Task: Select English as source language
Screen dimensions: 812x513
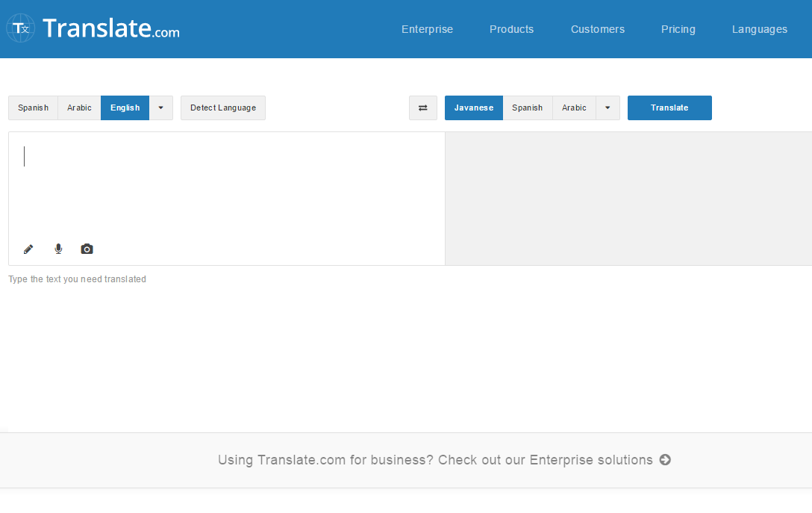Action: coord(125,108)
